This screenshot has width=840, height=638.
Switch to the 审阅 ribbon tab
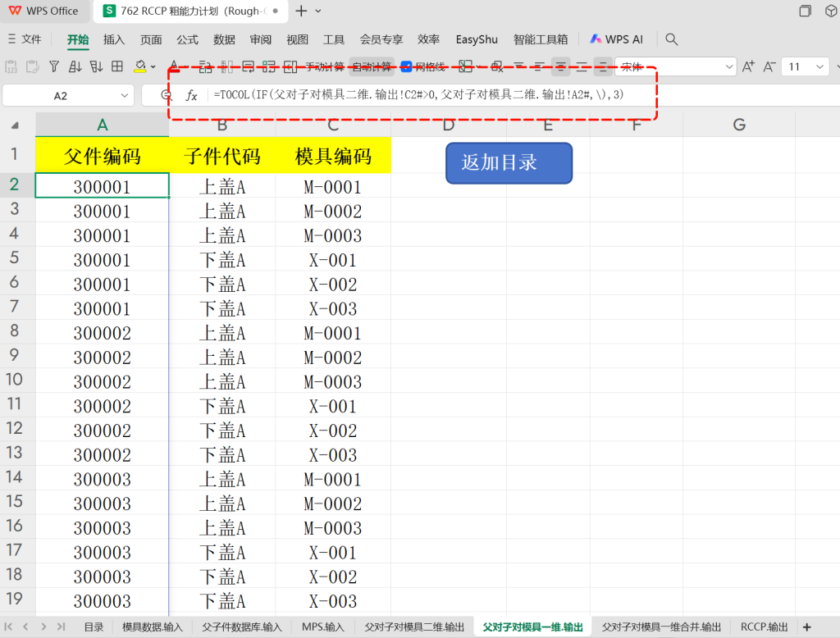[260, 39]
